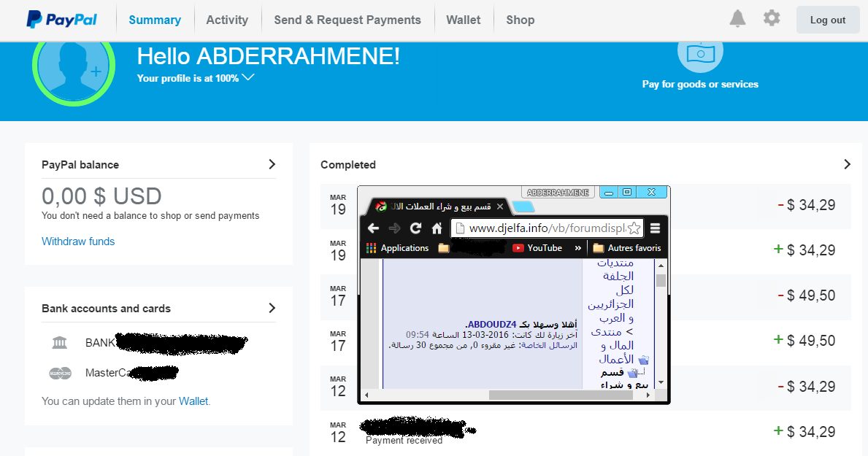Close the djelfa forum browser tab
The height and width of the screenshot is (456, 868).
500,206
